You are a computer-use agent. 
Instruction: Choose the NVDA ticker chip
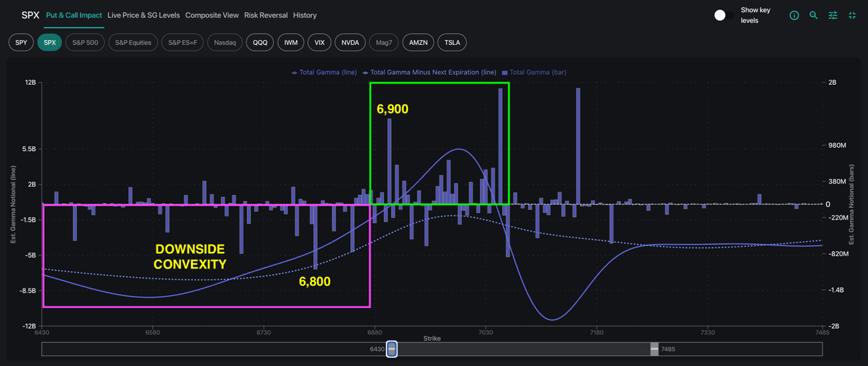[x=350, y=43]
